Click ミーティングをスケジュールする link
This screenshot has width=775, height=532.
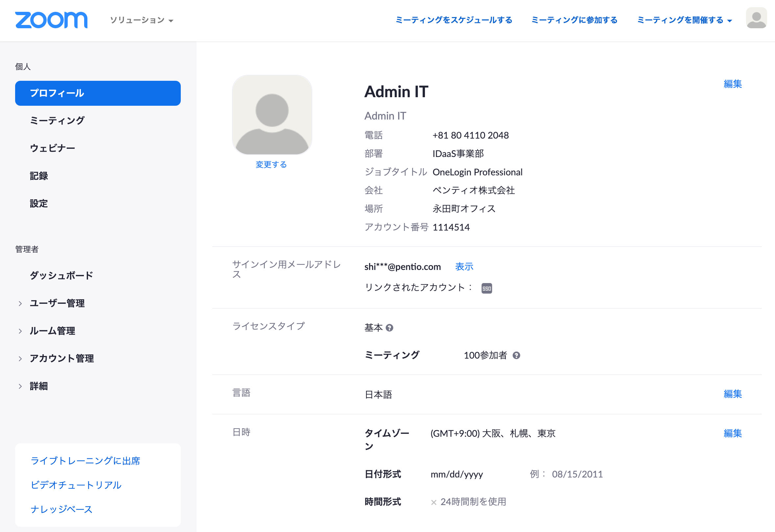click(x=454, y=20)
